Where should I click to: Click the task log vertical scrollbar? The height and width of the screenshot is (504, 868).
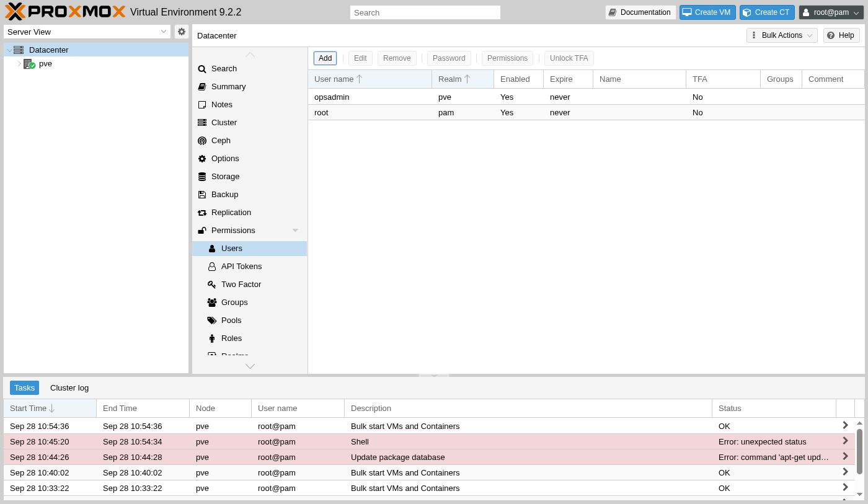(x=859, y=451)
